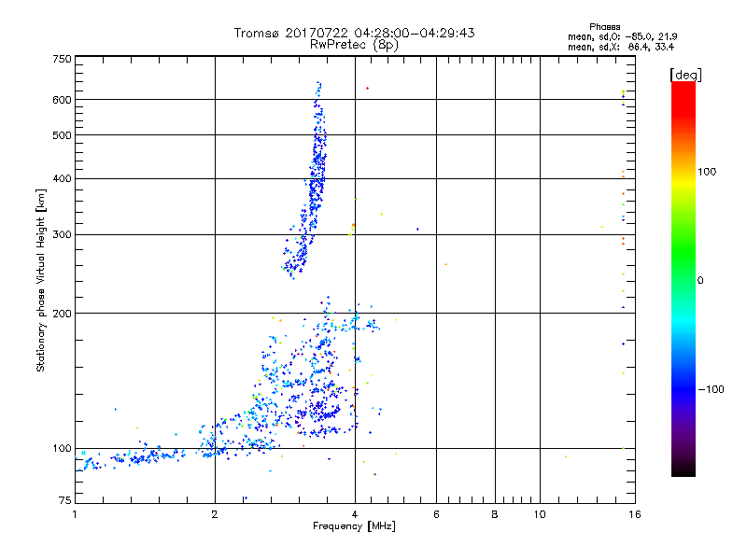Click the x-axis tick label '1'
Viewport: 747px width, 560px height.
75,514
